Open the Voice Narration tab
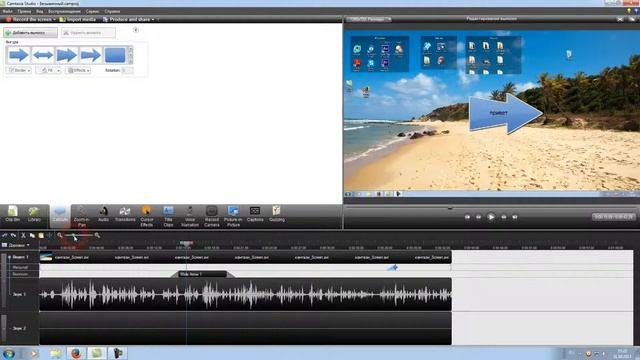The width and height of the screenshot is (640, 360). (x=190, y=216)
